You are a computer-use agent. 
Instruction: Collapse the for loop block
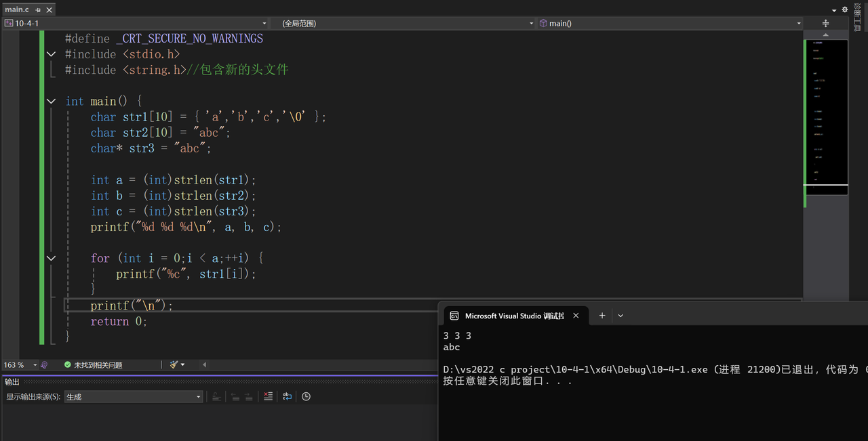tap(51, 258)
